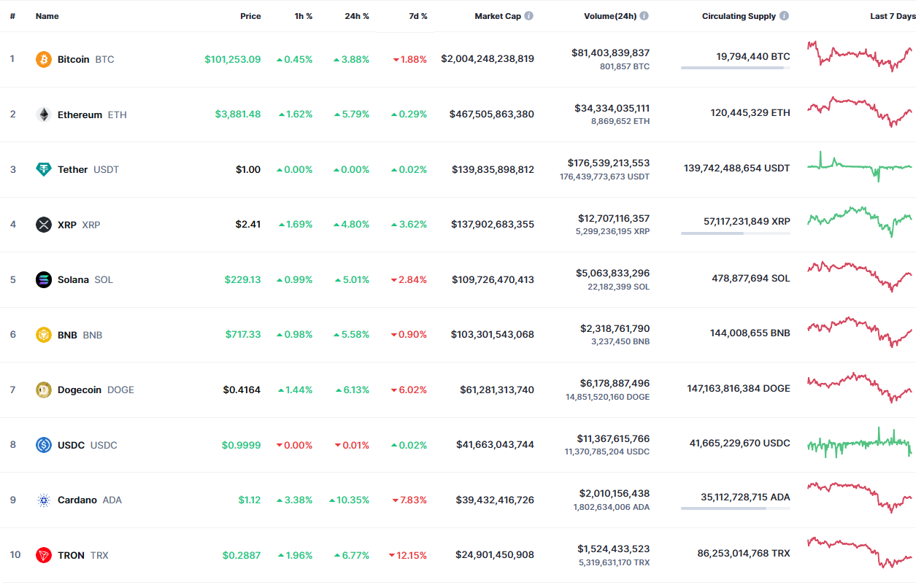
Task: Open Tether 7-day sparkline chart
Action: click(x=860, y=166)
